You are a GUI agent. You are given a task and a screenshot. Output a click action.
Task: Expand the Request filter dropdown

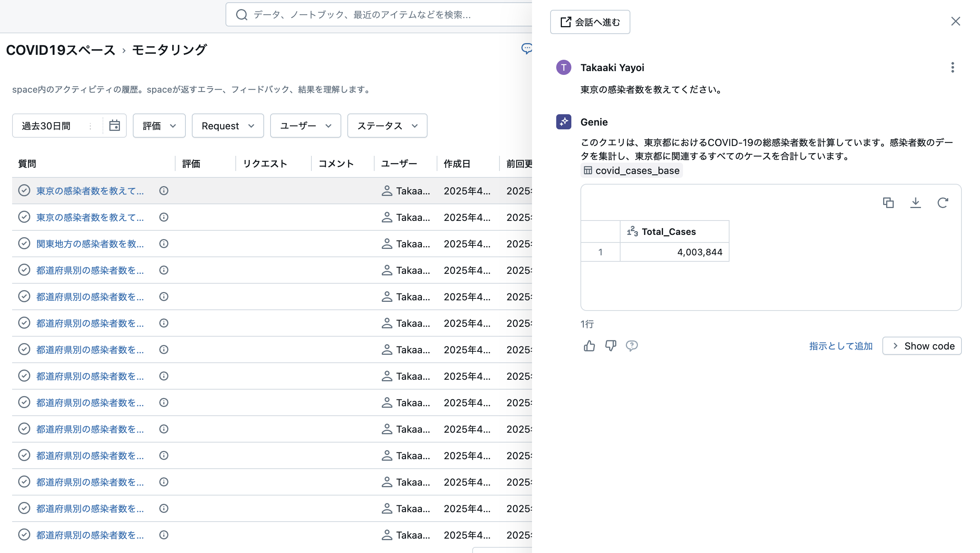coord(227,126)
